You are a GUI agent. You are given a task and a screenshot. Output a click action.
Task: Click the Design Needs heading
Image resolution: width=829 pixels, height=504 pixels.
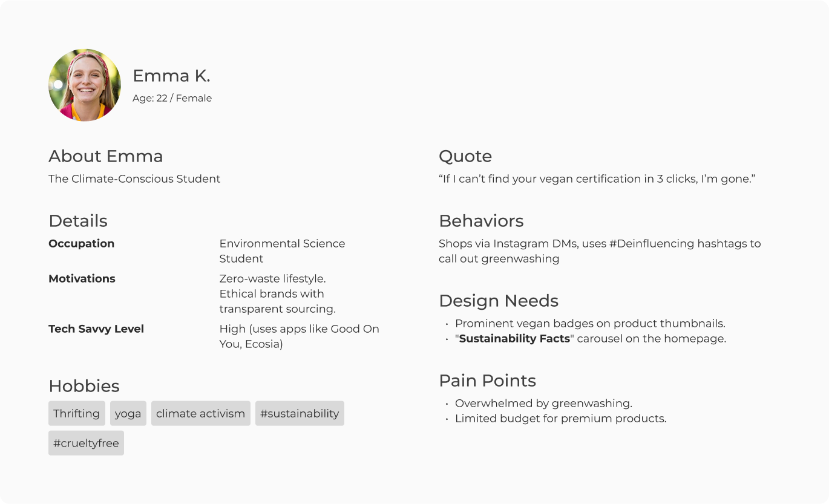[x=499, y=301]
